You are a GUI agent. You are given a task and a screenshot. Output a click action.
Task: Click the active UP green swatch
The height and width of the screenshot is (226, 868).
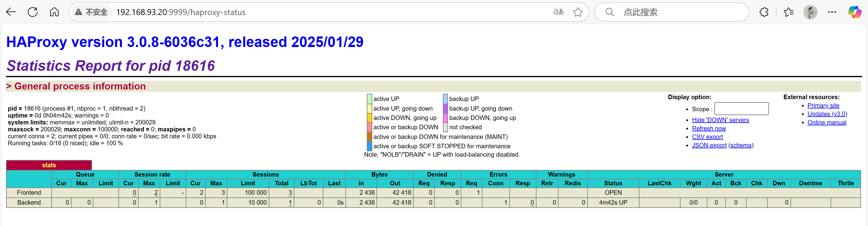click(x=369, y=99)
